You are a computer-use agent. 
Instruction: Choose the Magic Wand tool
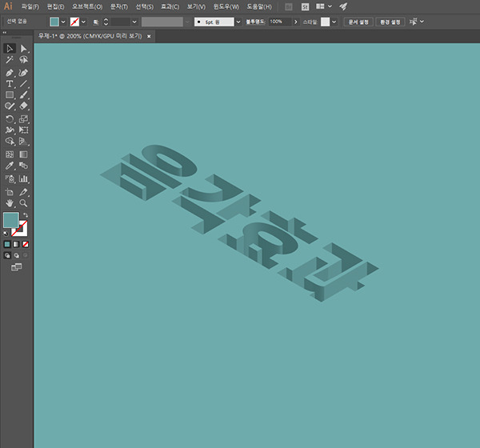coord(9,60)
